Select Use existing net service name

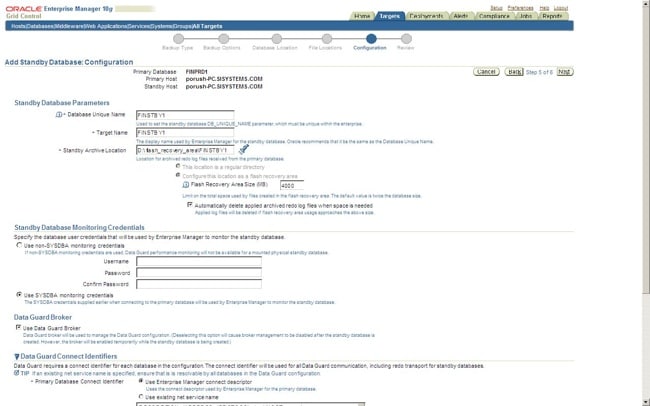click(x=141, y=396)
